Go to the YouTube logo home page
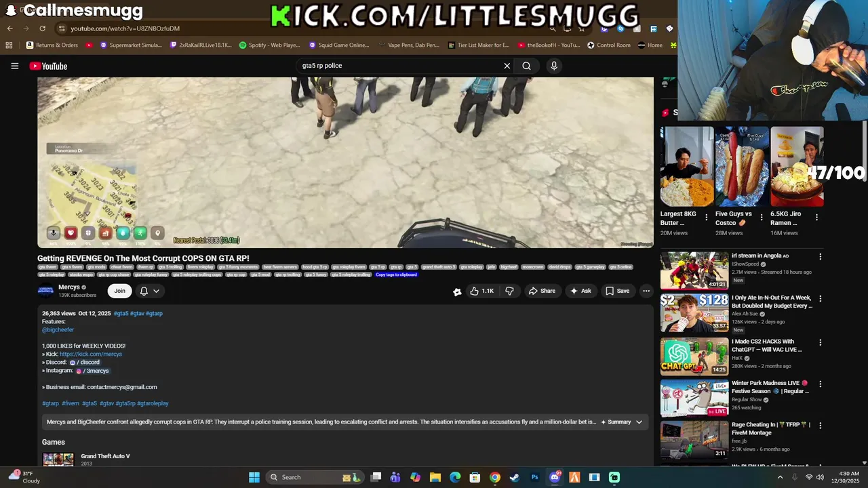 click(x=48, y=66)
